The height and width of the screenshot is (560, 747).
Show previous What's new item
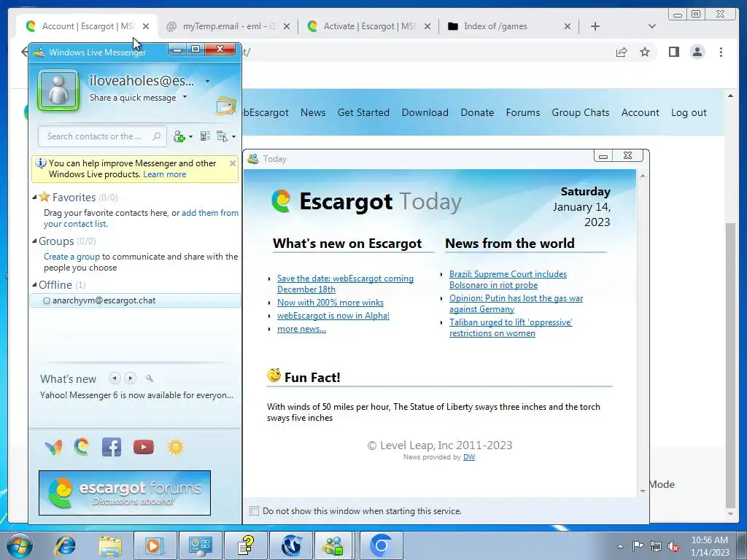tap(115, 378)
